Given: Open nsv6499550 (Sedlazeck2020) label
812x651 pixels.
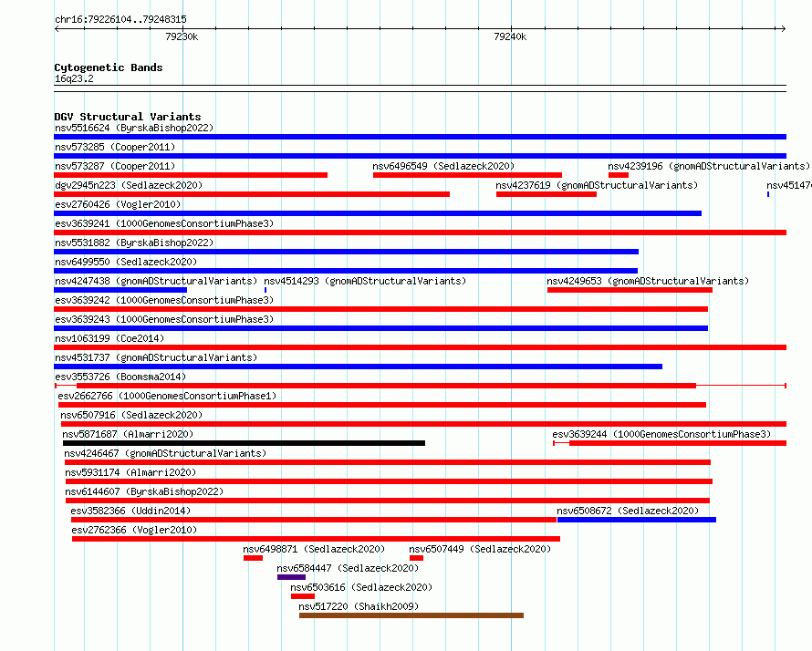Looking at the screenshot, I should tap(126, 262).
